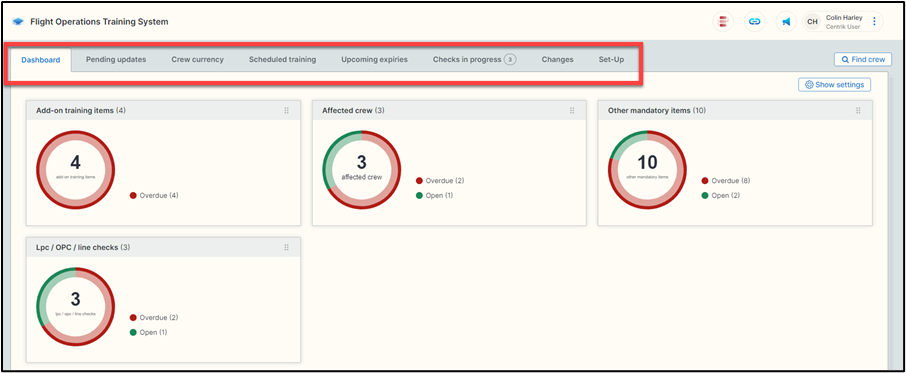This screenshot has width=906, height=373.
Task: Toggle Overdue (2) legend in Affected crew chart
Action: tap(440, 181)
